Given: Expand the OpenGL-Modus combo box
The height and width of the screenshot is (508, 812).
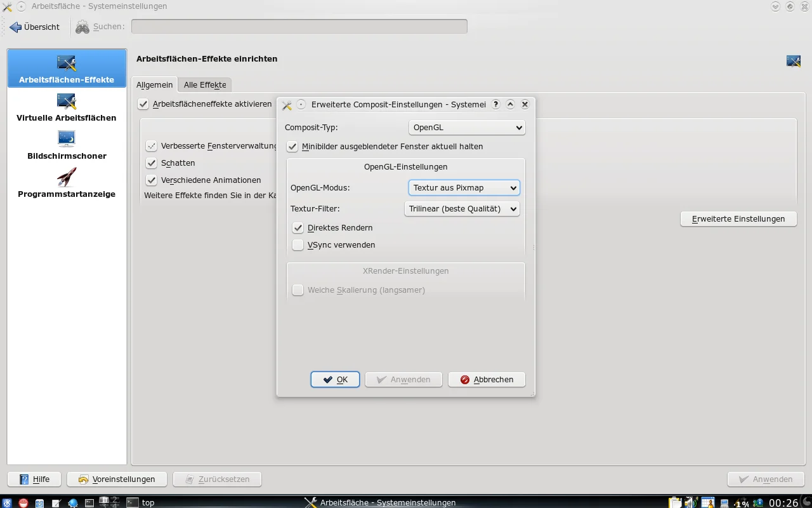Looking at the screenshot, I should [464, 188].
